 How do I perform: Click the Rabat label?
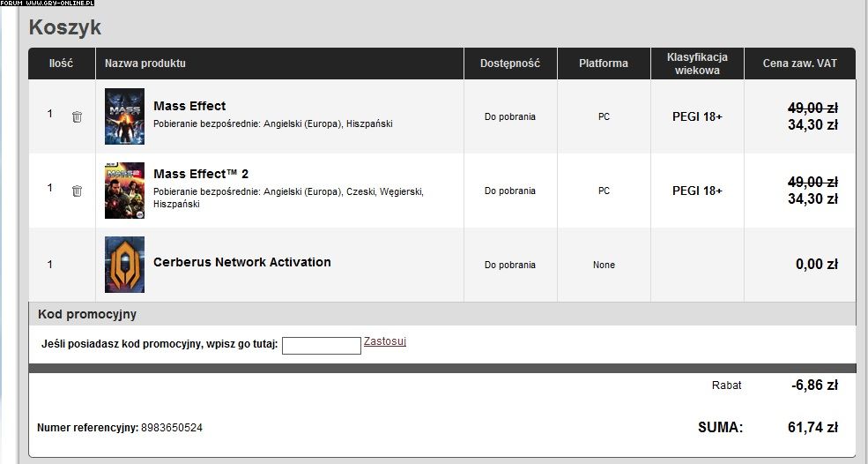point(726,385)
